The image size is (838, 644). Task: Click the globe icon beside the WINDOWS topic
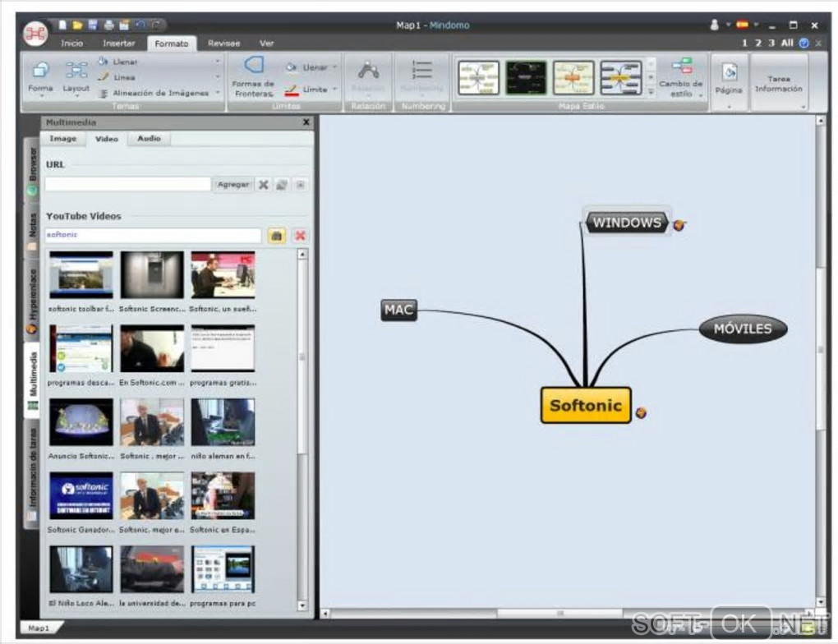[x=679, y=225]
